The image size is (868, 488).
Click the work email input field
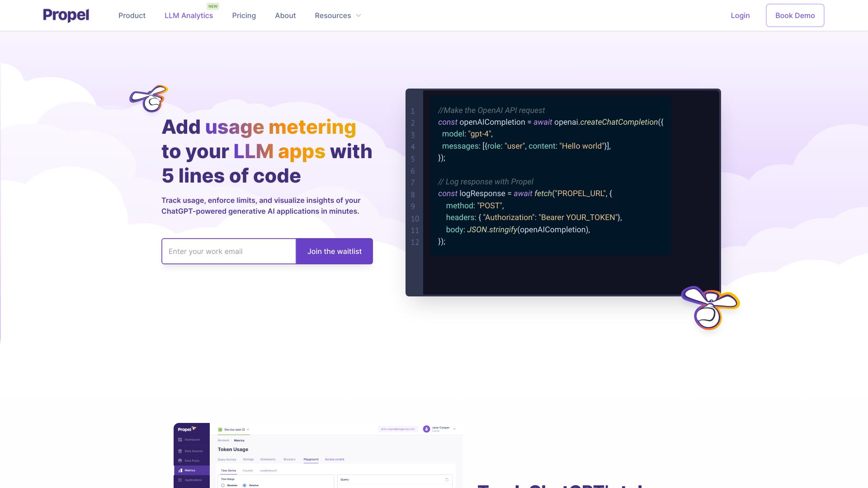point(228,251)
